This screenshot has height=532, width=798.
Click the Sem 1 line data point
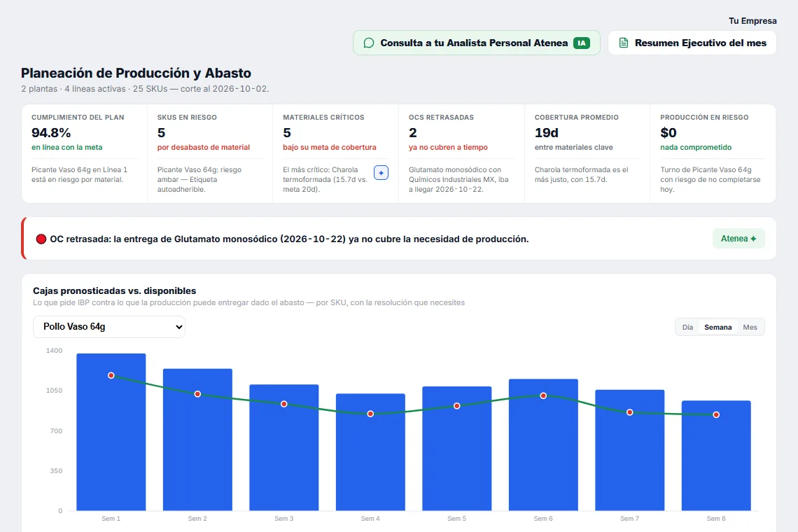coord(111,376)
